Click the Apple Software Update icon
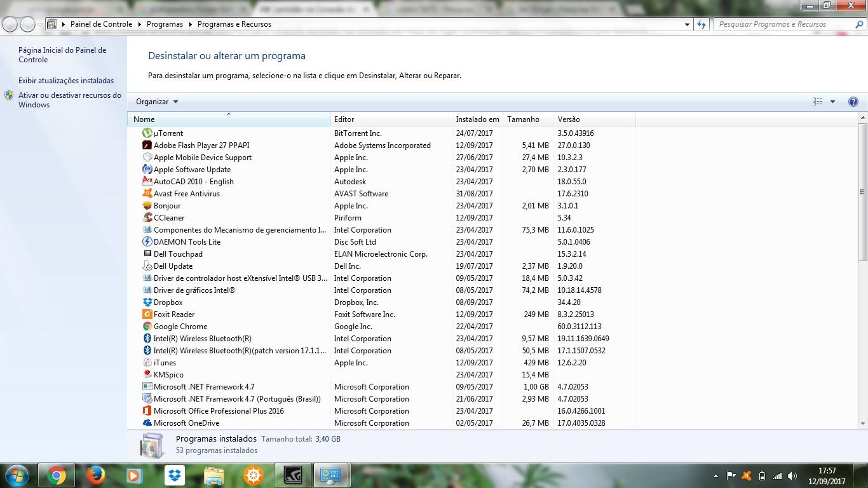 [x=147, y=170]
